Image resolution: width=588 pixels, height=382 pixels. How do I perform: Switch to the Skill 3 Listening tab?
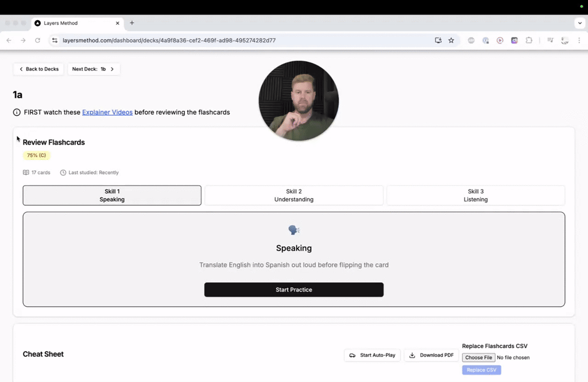pos(475,195)
